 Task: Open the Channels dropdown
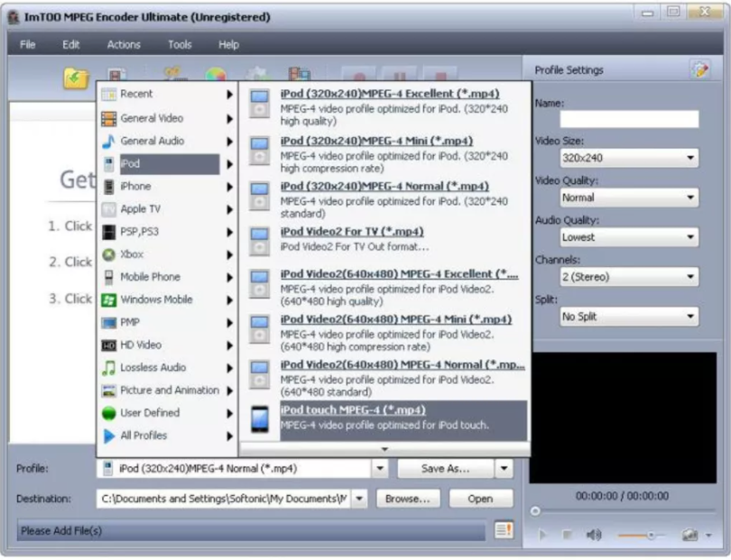click(629, 277)
